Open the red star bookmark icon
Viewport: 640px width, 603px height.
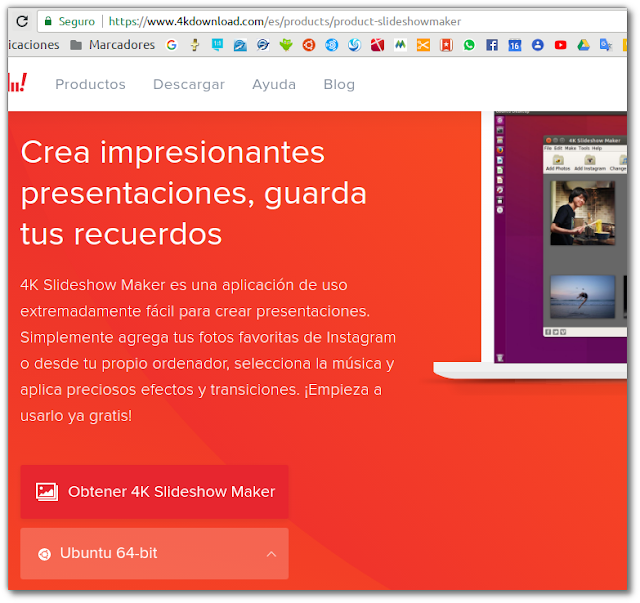coord(447,45)
